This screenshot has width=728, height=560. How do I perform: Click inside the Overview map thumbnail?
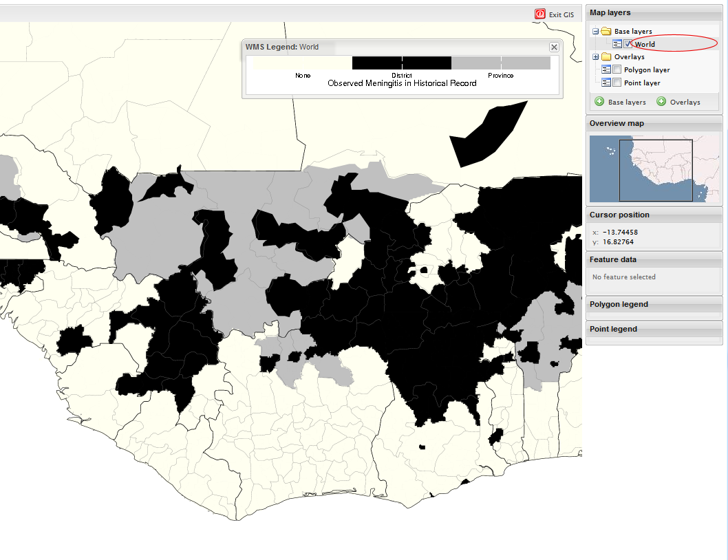click(654, 169)
